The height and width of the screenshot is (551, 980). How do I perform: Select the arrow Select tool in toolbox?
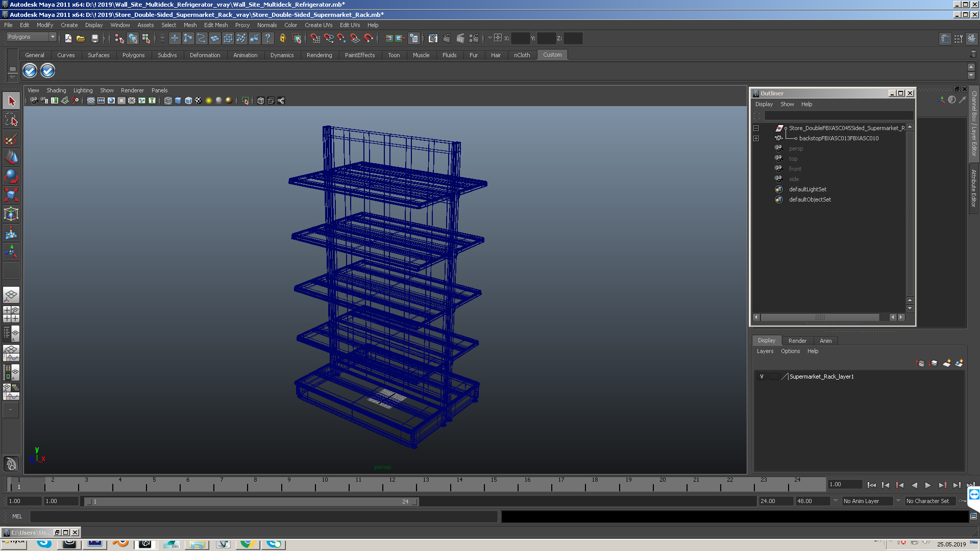[x=11, y=101]
